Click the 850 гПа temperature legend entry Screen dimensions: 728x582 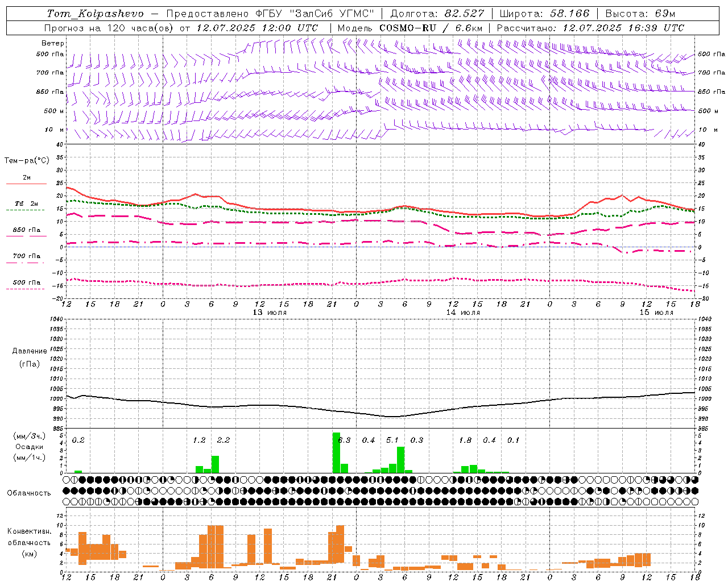pyautogui.click(x=27, y=230)
